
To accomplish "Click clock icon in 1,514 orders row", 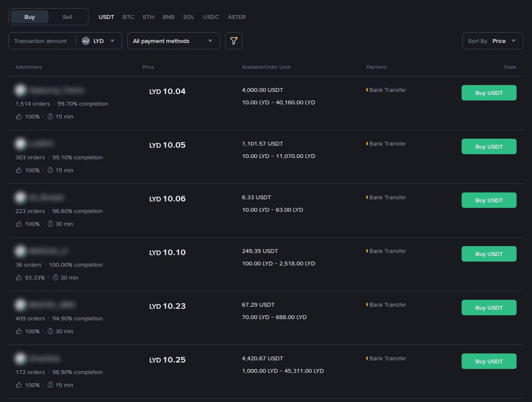I will (x=50, y=116).
